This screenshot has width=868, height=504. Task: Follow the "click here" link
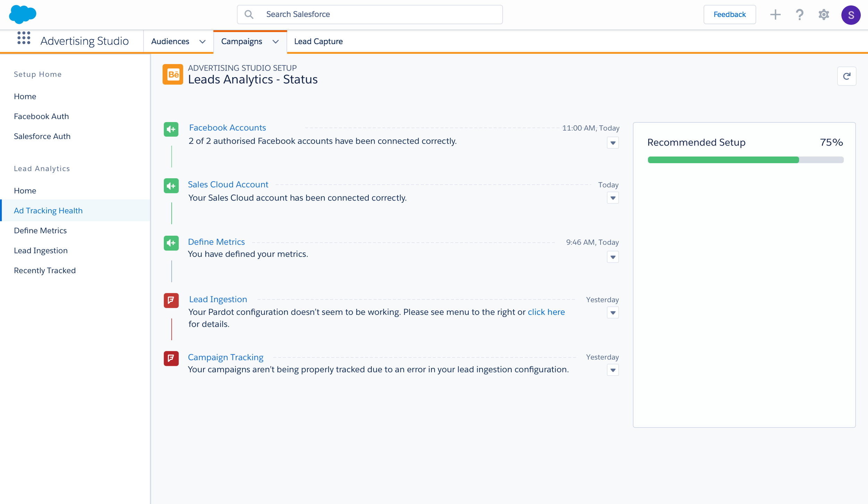click(x=546, y=312)
